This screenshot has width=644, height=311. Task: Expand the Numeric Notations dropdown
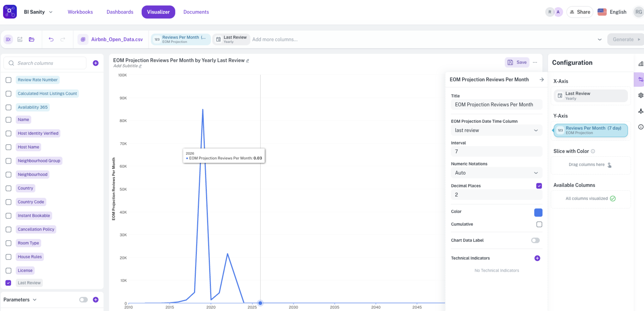(x=496, y=173)
